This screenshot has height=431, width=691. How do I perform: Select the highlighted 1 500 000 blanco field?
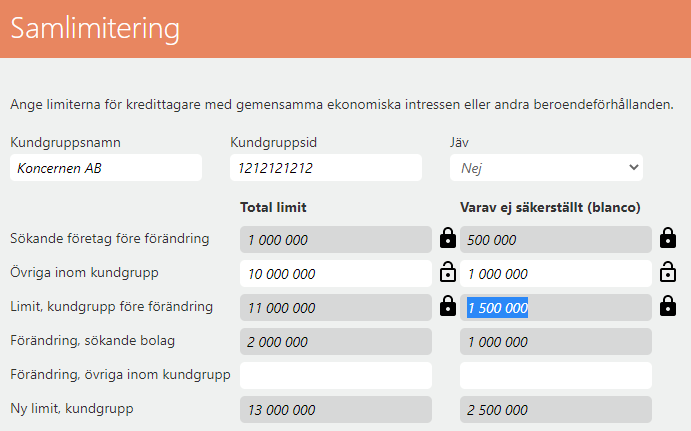pyautogui.click(x=556, y=308)
